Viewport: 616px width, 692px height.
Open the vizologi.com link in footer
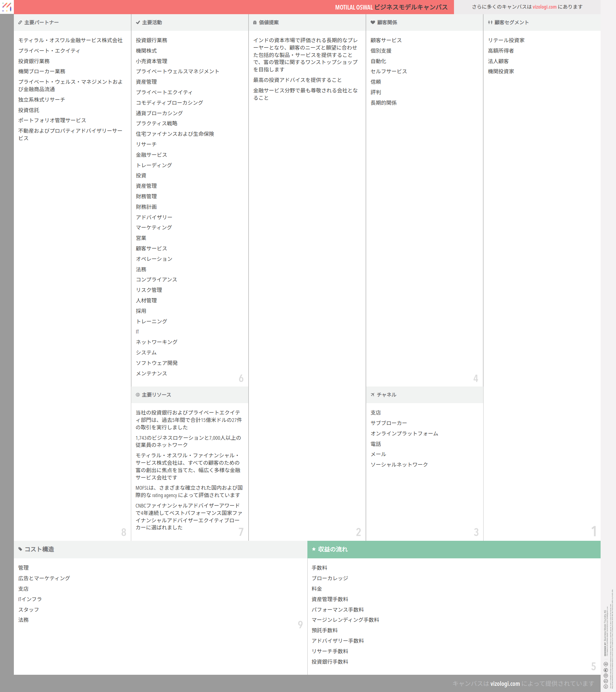pos(505,684)
